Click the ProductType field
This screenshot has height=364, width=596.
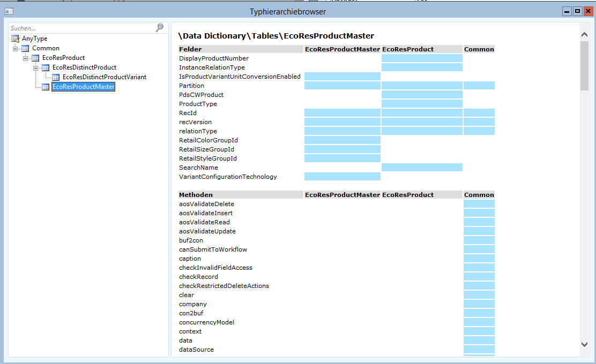(x=198, y=104)
